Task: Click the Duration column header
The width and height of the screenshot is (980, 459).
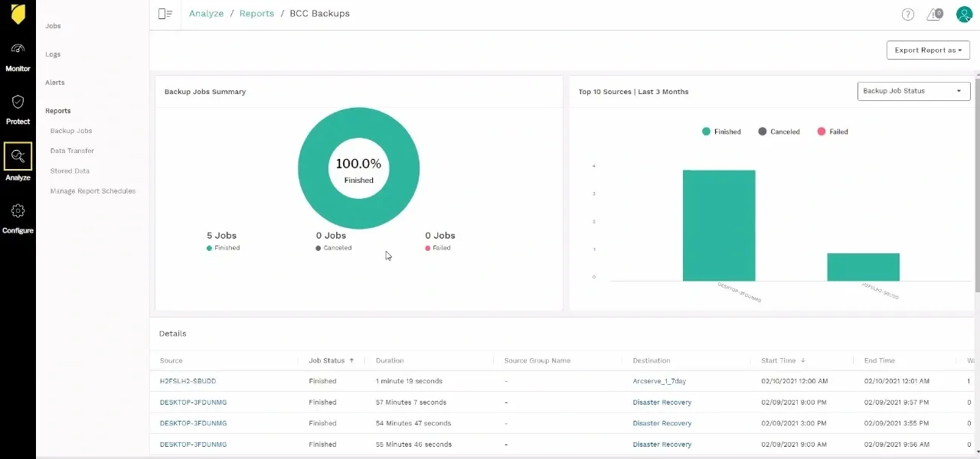Action: (390, 360)
